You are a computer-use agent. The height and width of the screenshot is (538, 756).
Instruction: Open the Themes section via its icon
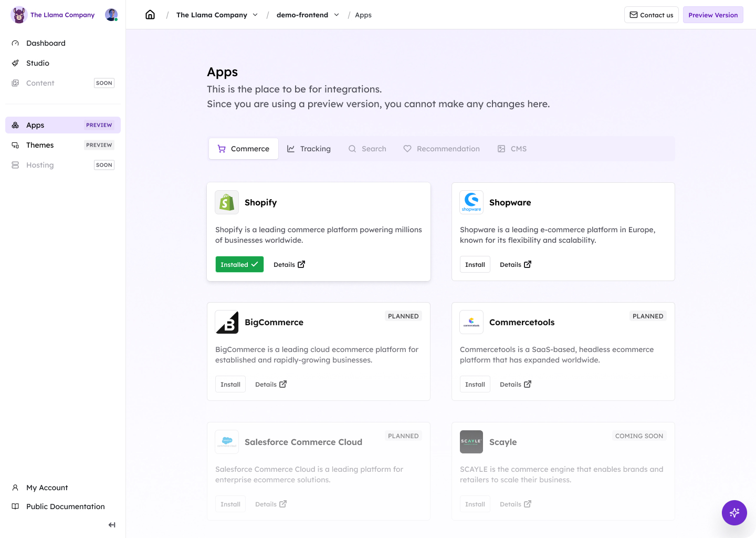coord(15,144)
